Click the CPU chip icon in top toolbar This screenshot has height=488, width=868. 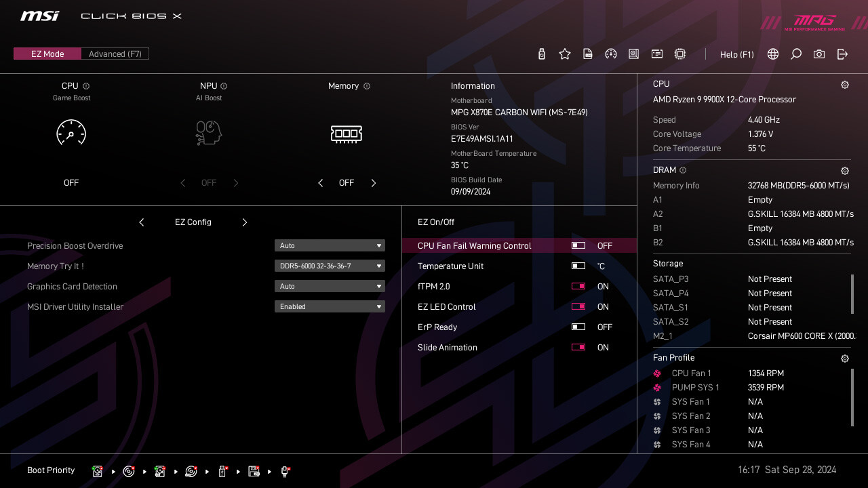[x=680, y=54]
